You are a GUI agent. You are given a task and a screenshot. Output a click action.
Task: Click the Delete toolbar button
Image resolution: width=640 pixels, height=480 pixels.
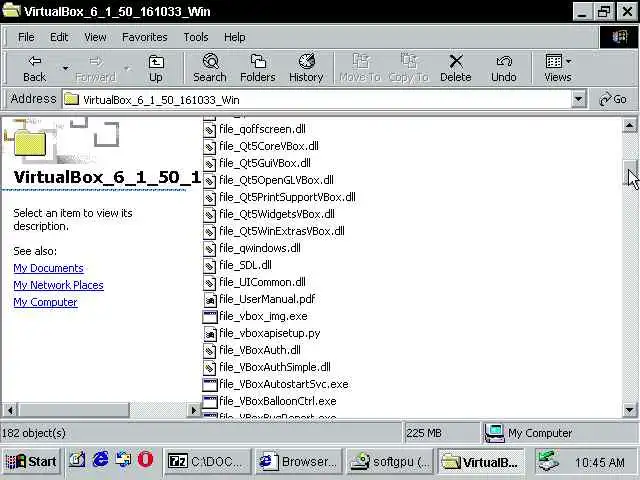click(x=456, y=68)
